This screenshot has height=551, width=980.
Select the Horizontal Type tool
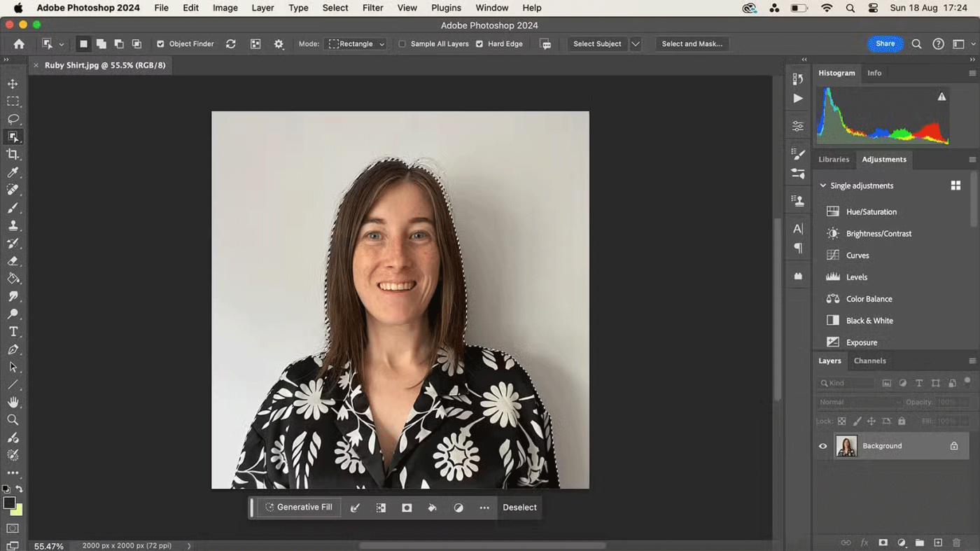tap(13, 332)
